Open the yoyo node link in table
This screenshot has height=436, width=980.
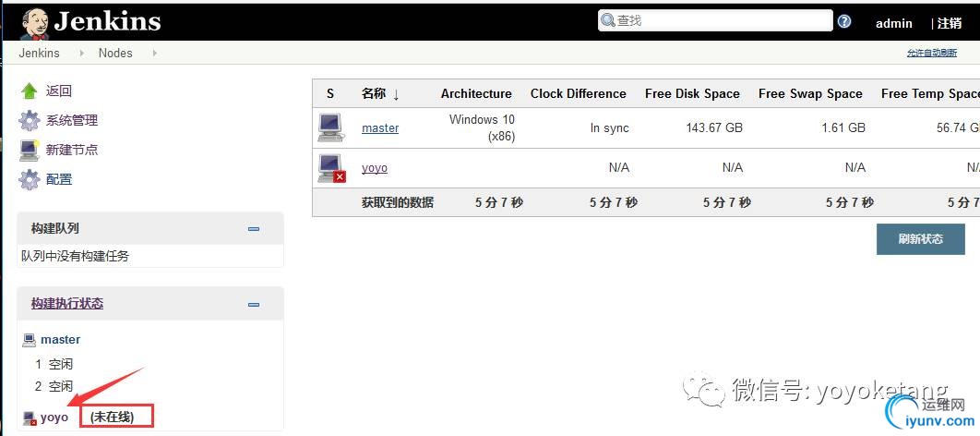tap(375, 167)
